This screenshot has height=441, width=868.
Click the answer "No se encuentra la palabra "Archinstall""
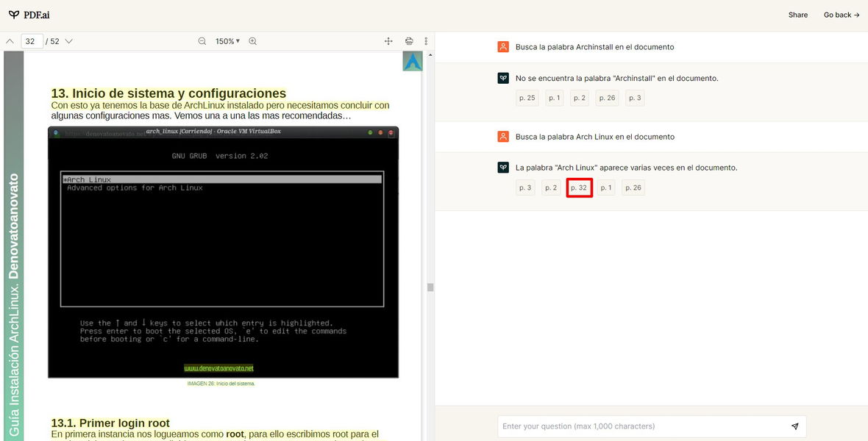[616, 78]
